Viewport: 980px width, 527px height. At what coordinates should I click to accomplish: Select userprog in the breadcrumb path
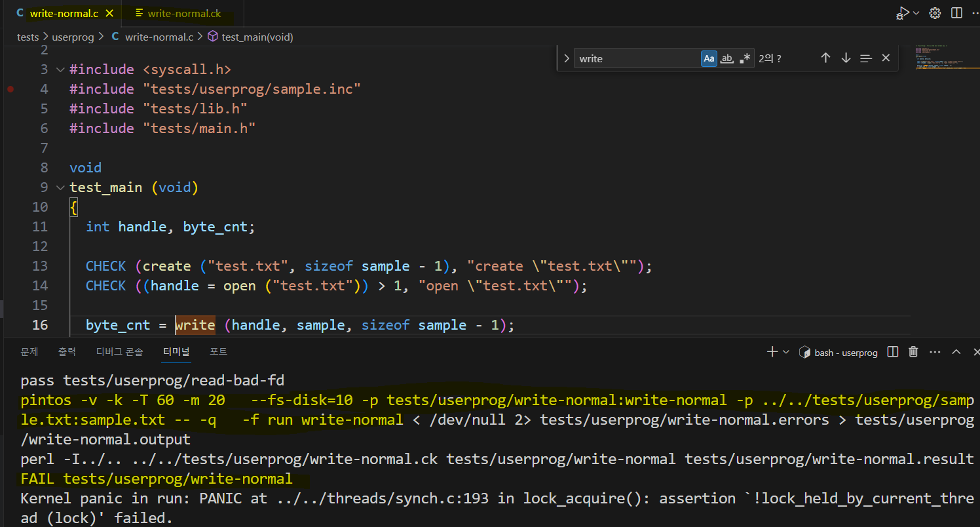pos(73,37)
